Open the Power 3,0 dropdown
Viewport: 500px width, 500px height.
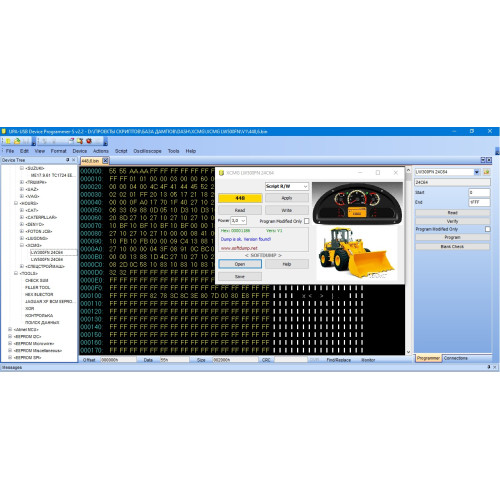tap(243, 221)
